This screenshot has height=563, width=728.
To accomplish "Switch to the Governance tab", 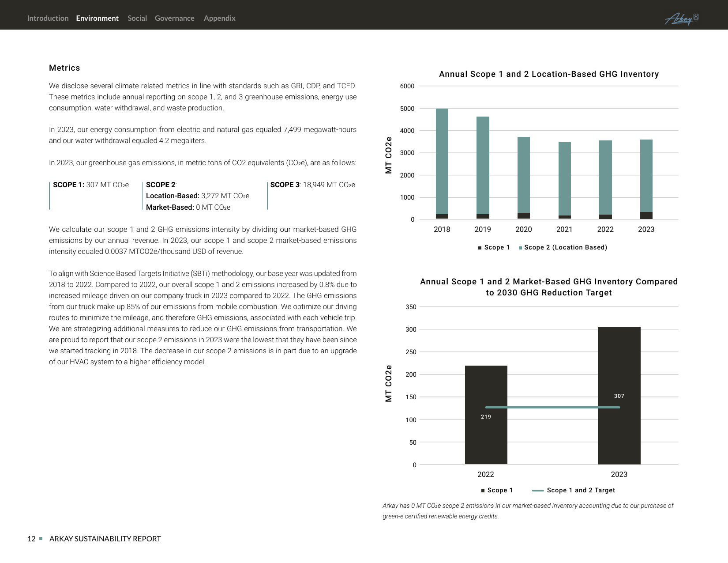I will pos(174,18).
